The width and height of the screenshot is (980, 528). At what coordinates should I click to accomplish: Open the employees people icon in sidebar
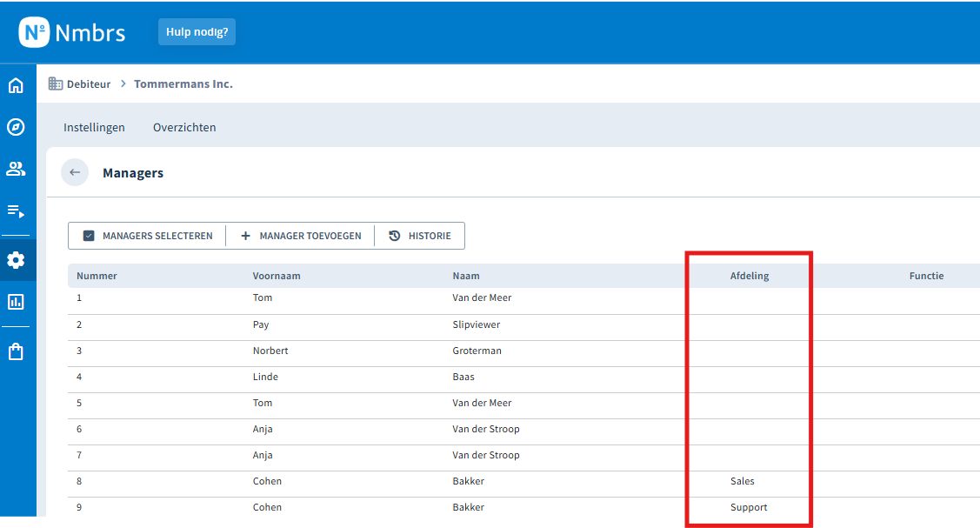pyautogui.click(x=16, y=169)
